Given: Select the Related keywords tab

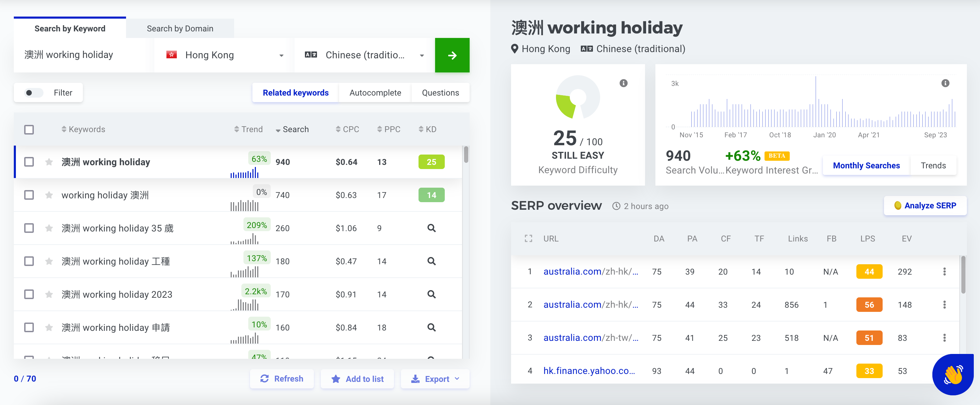Looking at the screenshot, I should click(x=296, y=93).
